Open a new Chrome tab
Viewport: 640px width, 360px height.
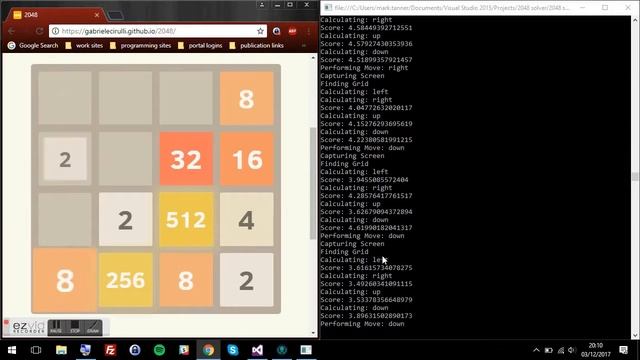116,16
